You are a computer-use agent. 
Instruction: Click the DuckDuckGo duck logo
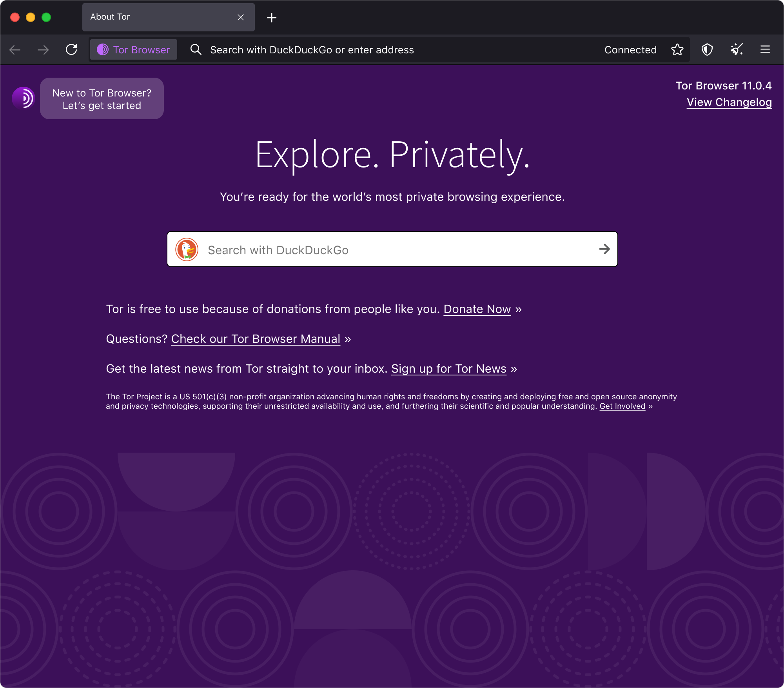(187, 249)
